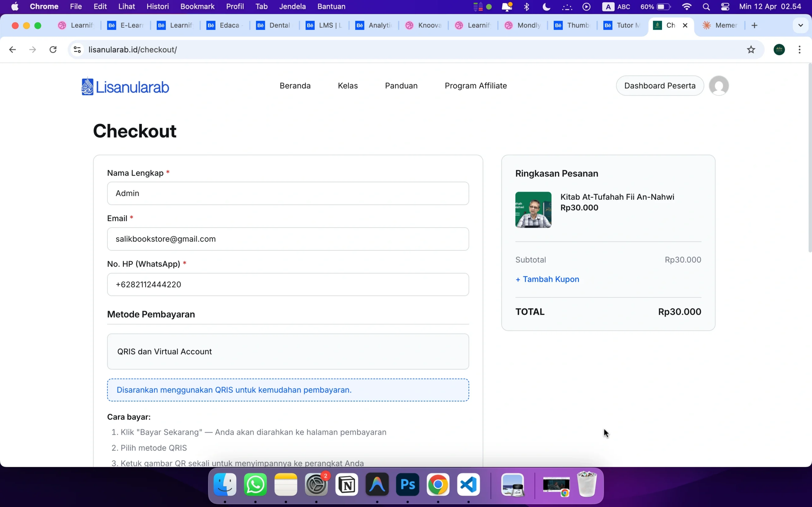Image resolution: width=812 pixels, height=507 pixels.
Task: View site information icon in address bar
Action: (77, 50)
